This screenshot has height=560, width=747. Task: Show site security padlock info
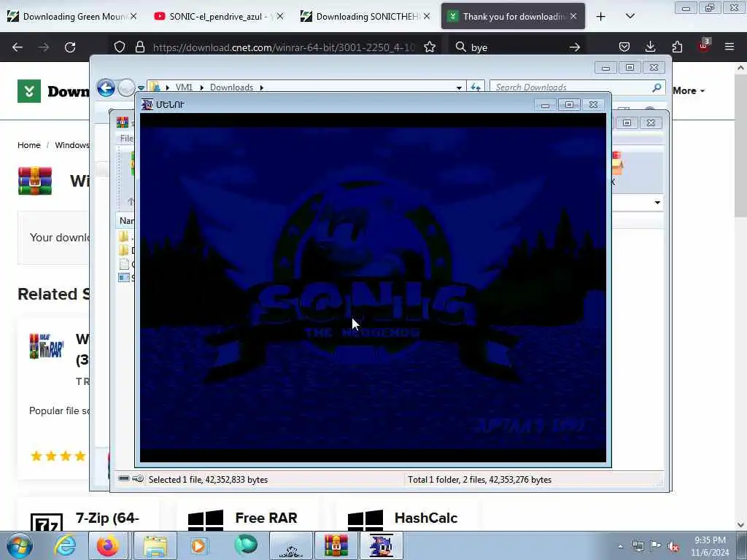[x=139, y=47]
